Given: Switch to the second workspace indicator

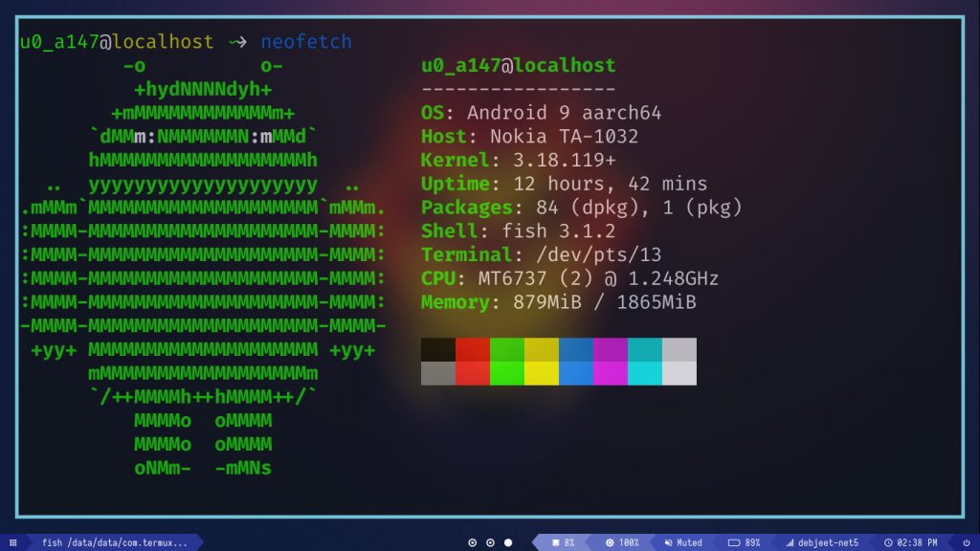Looking at the screenshot, I should (x=491, y=543).
